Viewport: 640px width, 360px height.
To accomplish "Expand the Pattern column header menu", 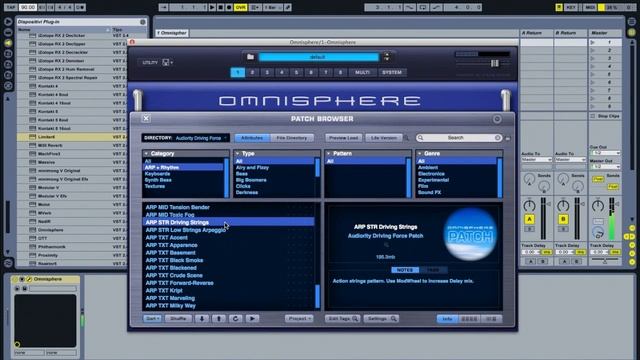I will [x=329, y=153].
